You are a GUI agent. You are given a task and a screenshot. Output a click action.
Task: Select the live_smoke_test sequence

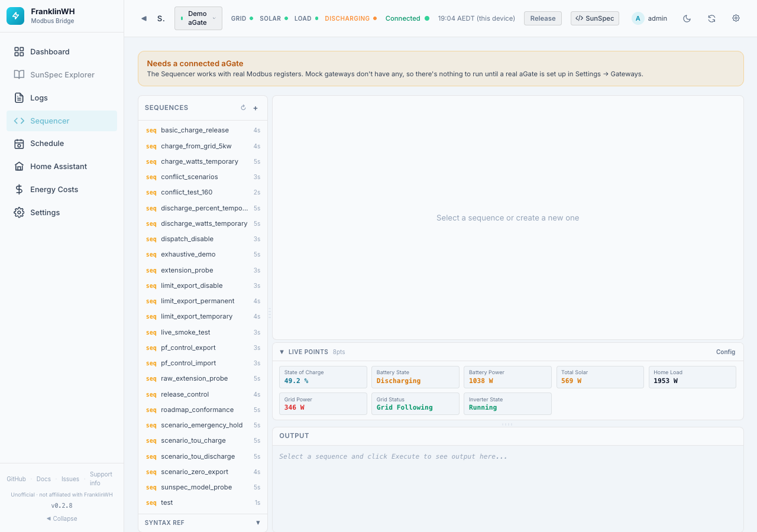203,332
